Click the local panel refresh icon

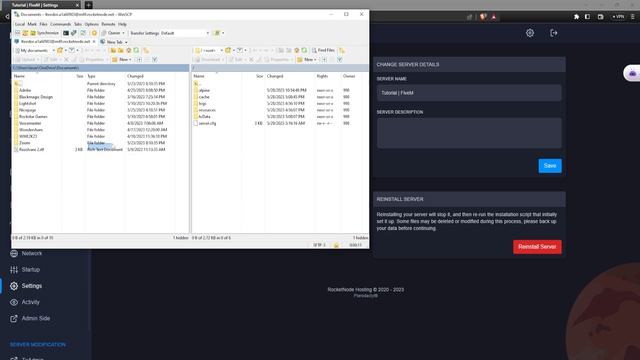[x=136, y=51]
